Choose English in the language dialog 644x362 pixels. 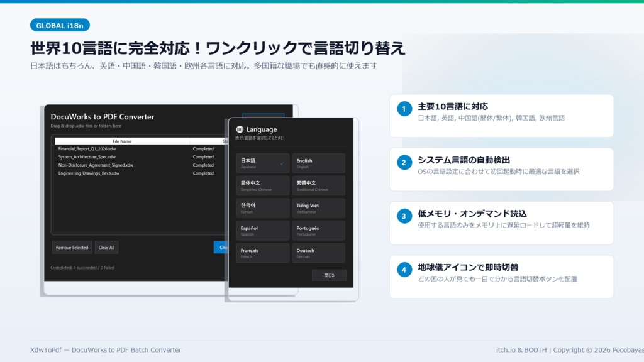(x=318, y=163)
